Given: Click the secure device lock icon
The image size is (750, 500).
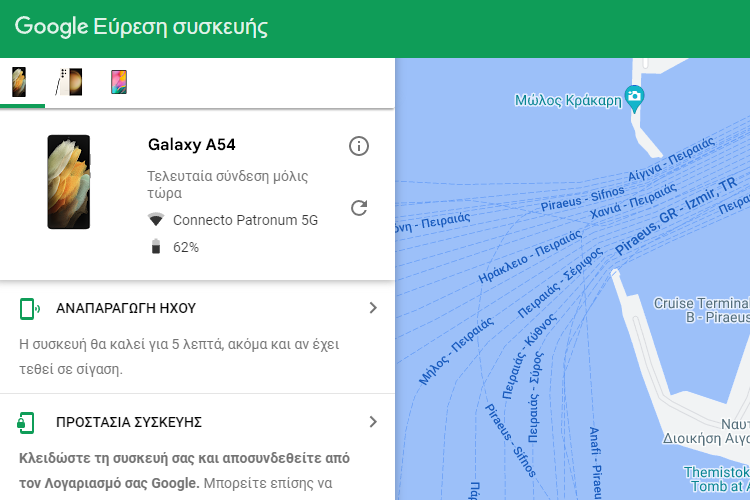Looking at the screenshot, I should (26, 422).
